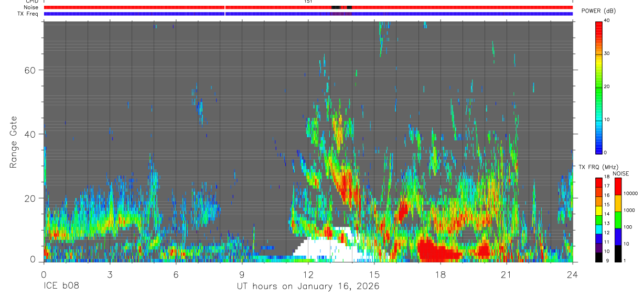Click the 30 tick on POWER scale
Screen dimensions: 644x297
point(607,53)
